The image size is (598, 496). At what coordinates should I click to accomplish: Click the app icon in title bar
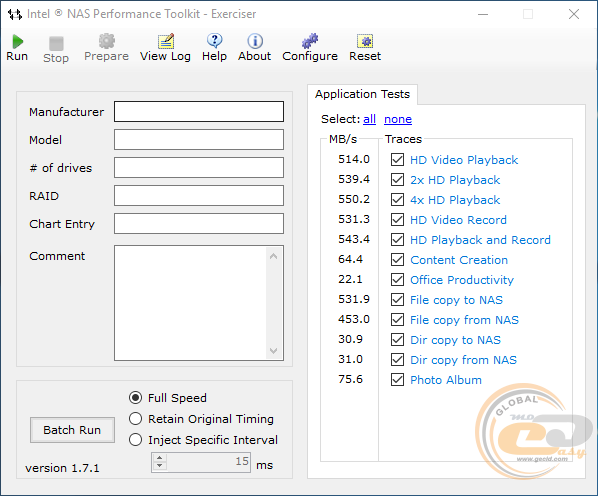15,14
